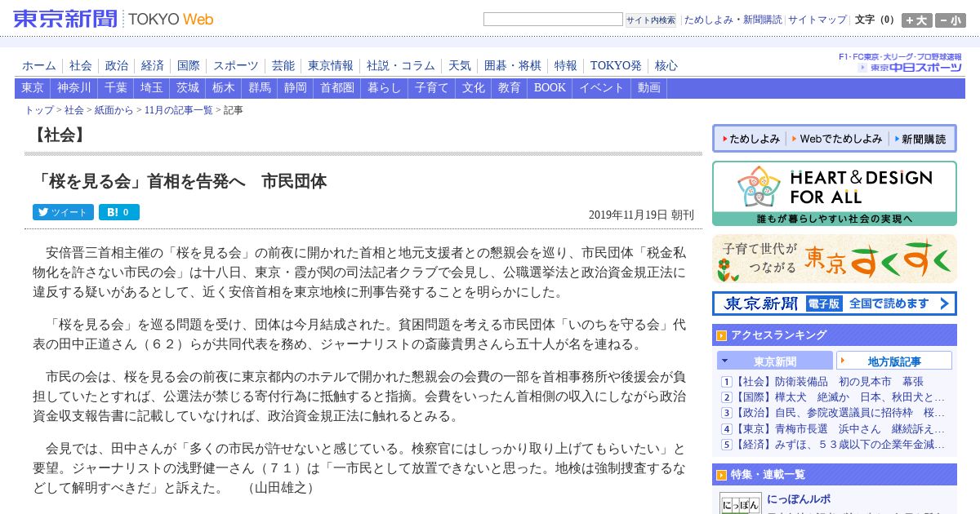This screenshot has height=514, width=980.
Task: Click the にっぽんルポ thumbnail image
Action: click(x=740, y=503)
